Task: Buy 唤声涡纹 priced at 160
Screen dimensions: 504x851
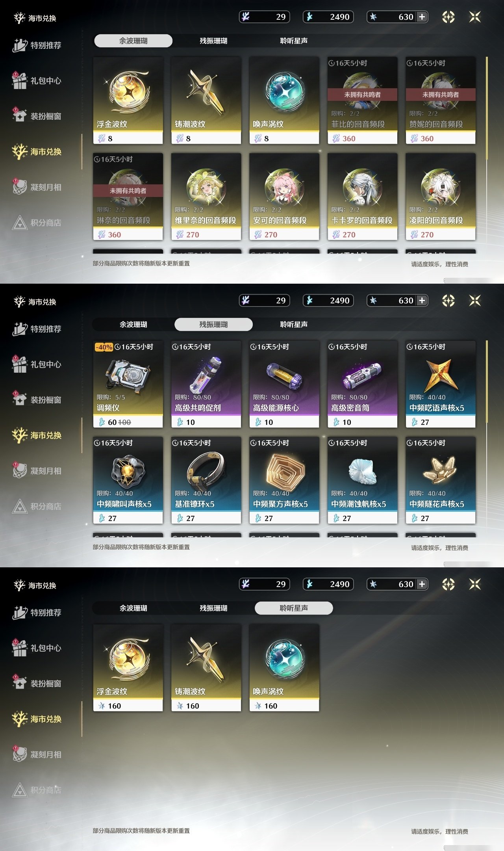Action: coord(284,668)
